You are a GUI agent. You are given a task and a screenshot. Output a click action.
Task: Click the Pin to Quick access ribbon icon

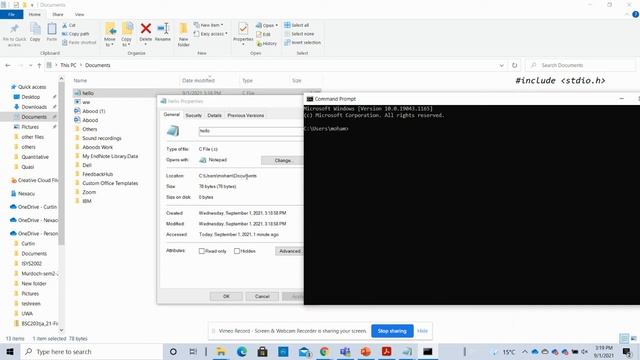pos(14,29)
